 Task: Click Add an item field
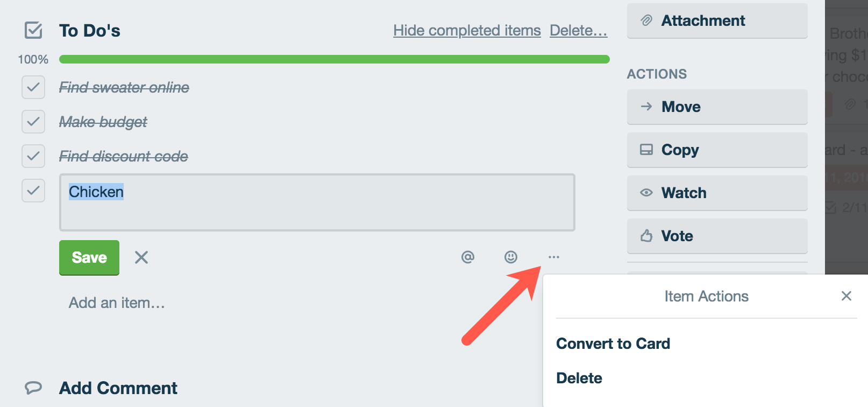116,303
